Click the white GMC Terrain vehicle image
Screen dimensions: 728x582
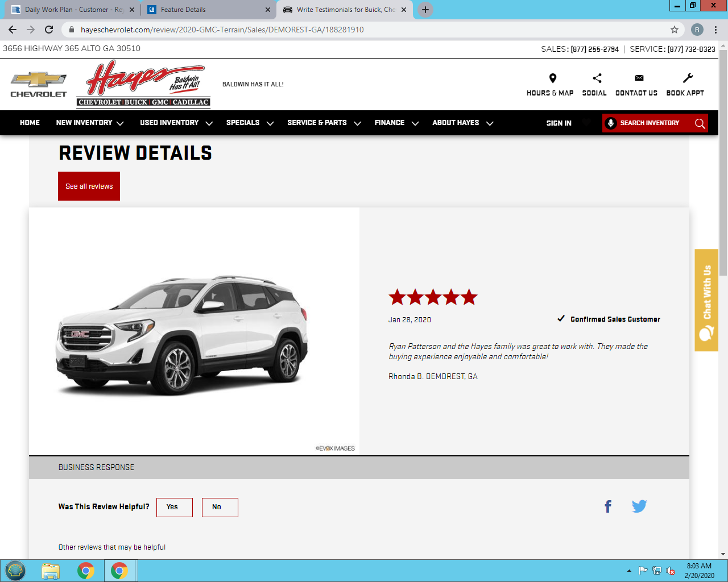[x=182, y=335]
